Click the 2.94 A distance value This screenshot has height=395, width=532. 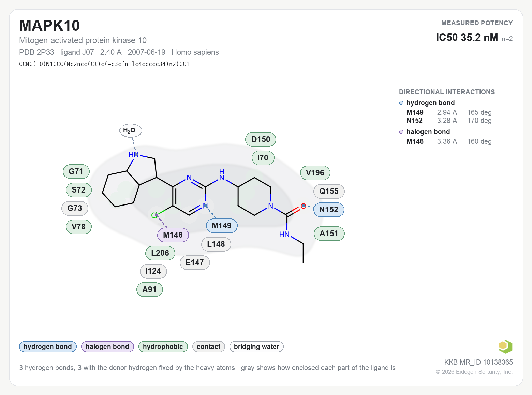(x=447, y=112)
